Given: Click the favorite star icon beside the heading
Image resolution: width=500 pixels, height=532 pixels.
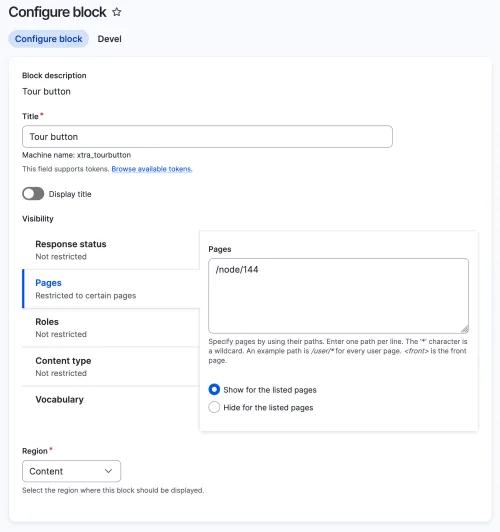Looking at the screenshot, I should [117, 12].
